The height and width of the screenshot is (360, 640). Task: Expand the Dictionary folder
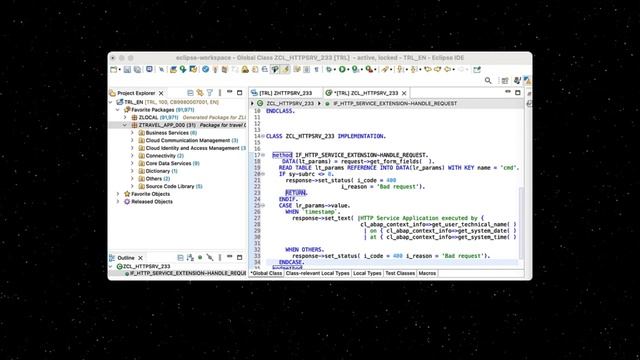132,171
